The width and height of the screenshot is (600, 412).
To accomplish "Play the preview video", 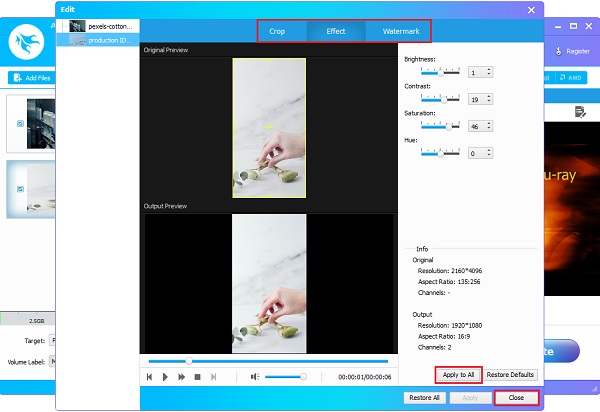I will [x=165, y=377].
